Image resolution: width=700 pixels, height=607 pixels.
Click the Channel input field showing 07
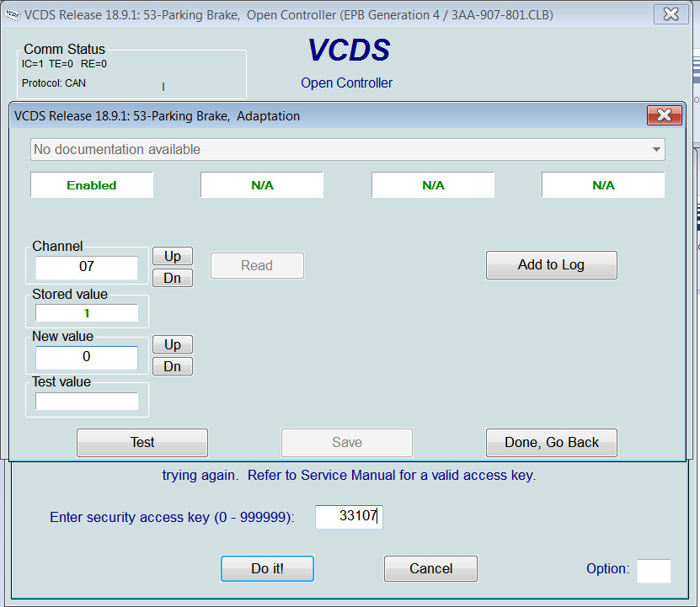(x=87, y=268)
